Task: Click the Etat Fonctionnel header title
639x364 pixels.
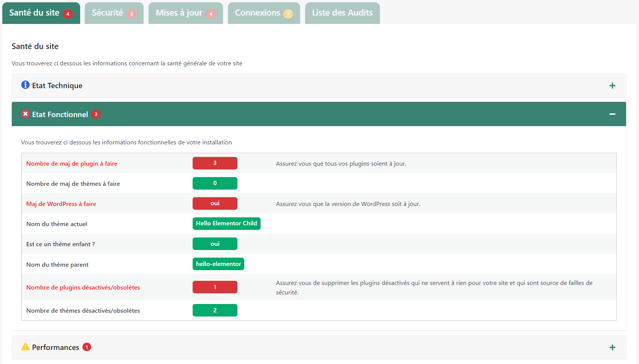Action: click(x=60, y=114)
